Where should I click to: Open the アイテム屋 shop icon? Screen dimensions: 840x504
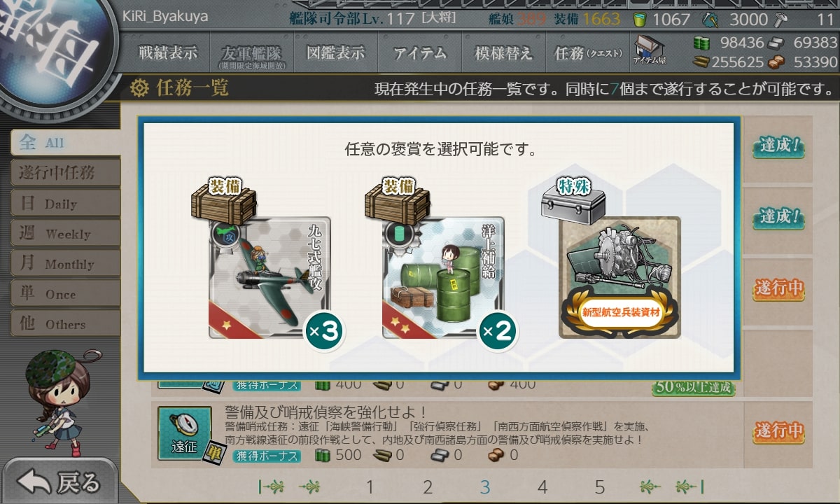coord(650,50)
